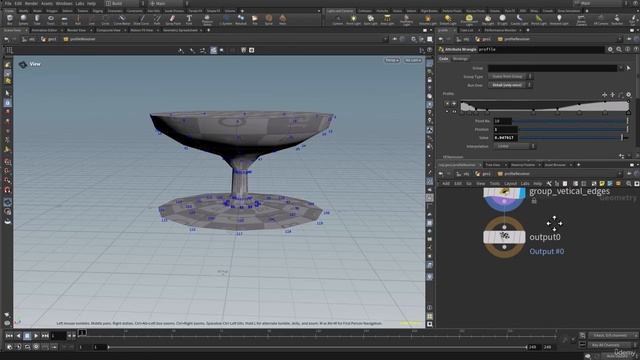Select the Box shelf tool
This screenshot has width=640, height=360.
point(9,19)
